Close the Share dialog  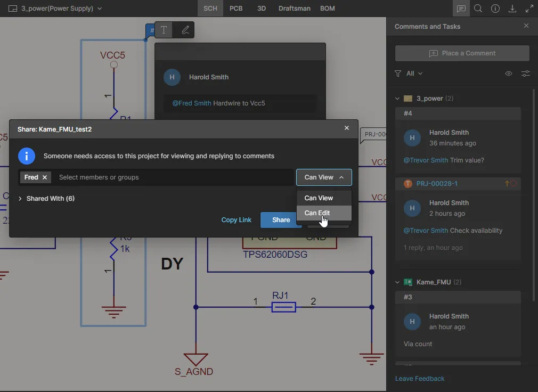[347, 128]
